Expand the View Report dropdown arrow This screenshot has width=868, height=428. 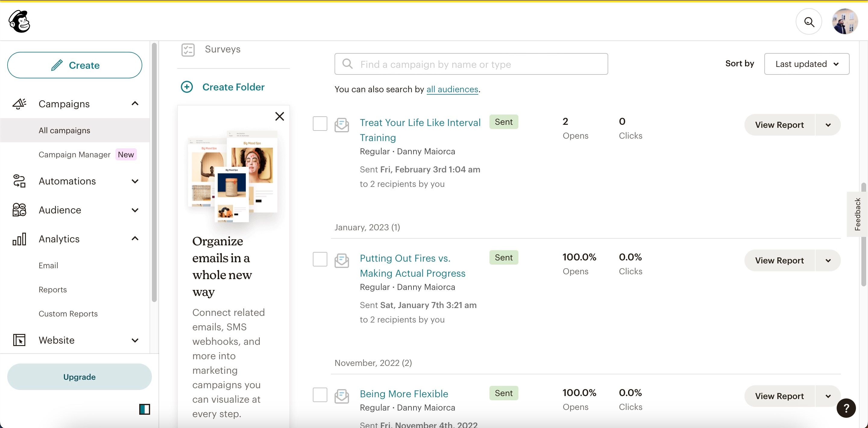pyautogui.click(x=828, y=125)
